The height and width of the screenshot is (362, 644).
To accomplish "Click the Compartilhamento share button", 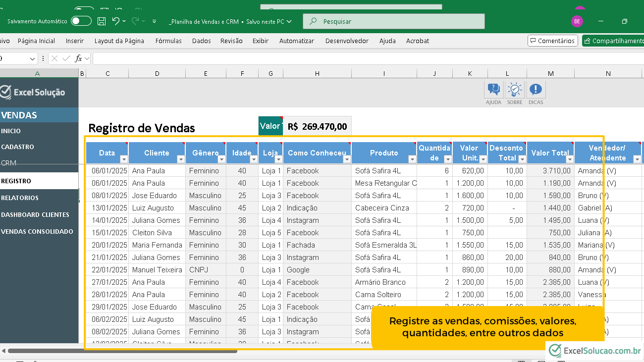I will (x=613, y=41).
